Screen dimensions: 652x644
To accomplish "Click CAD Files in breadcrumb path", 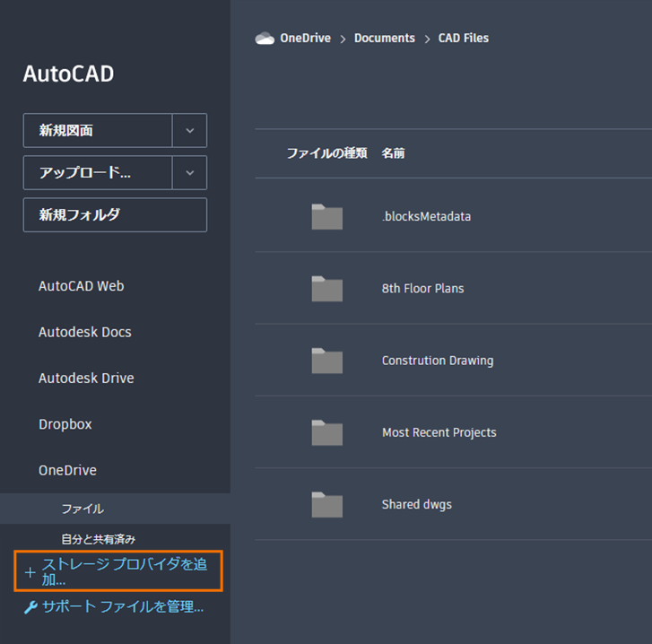I will [x=464, y=39].
